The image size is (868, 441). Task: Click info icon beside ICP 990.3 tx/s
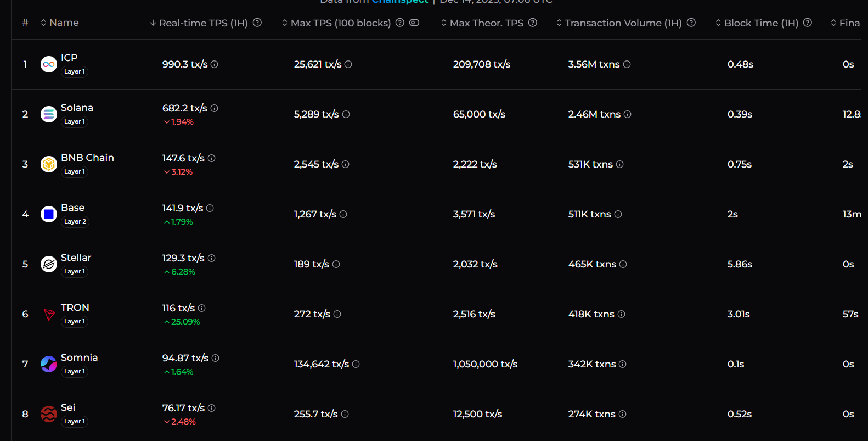215,64
